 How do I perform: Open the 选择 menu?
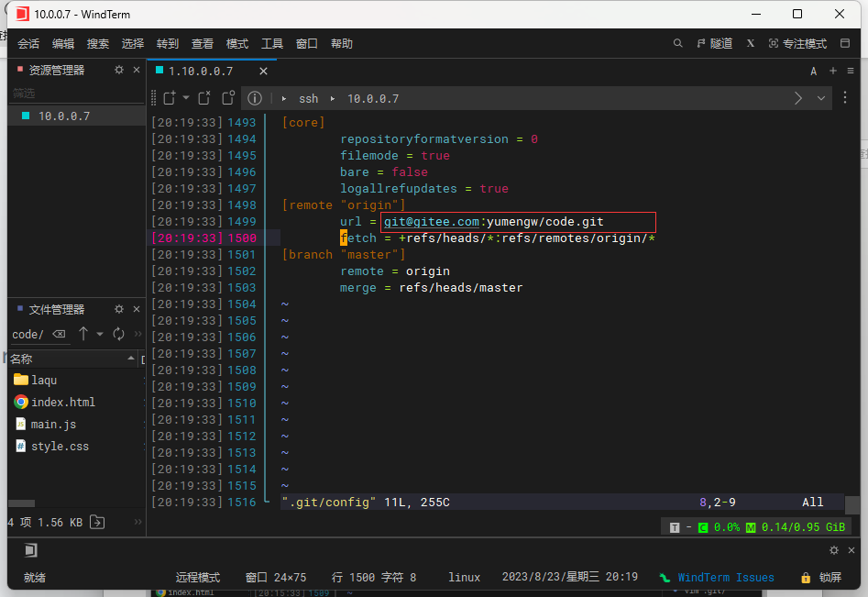point(133,44)
